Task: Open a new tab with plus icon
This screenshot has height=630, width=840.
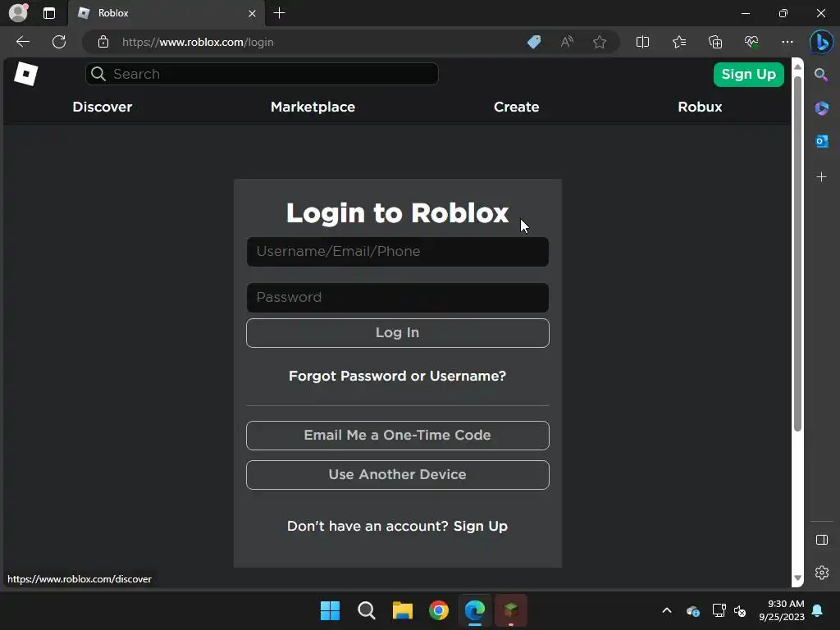Action: click(279, 13)
